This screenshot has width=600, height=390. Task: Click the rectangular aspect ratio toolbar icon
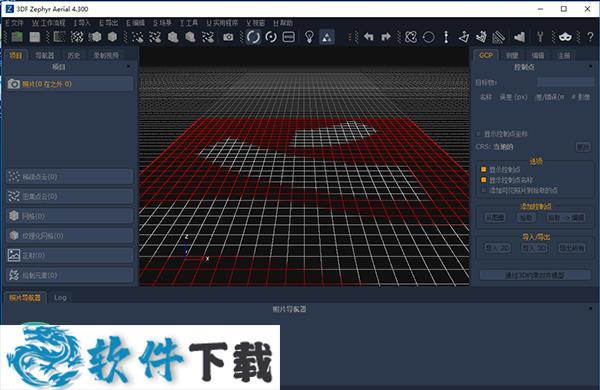[x=289, y=37]
